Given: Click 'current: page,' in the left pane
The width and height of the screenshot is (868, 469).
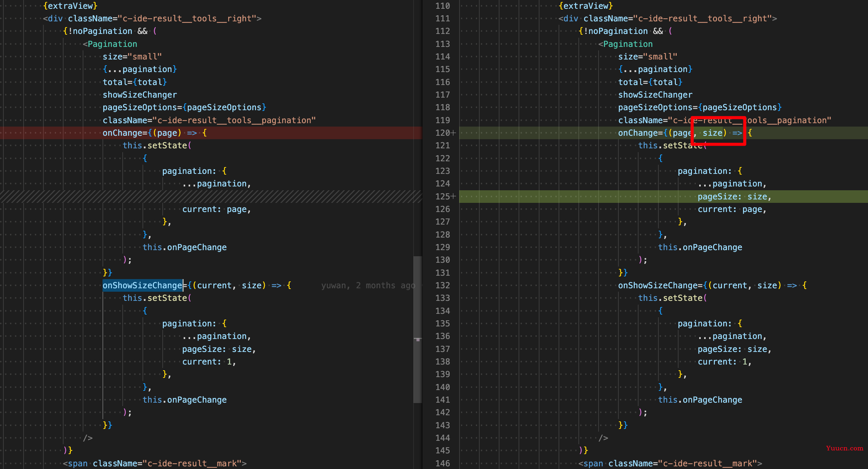Looking at the screenshot, I should [x=216, y=209].
